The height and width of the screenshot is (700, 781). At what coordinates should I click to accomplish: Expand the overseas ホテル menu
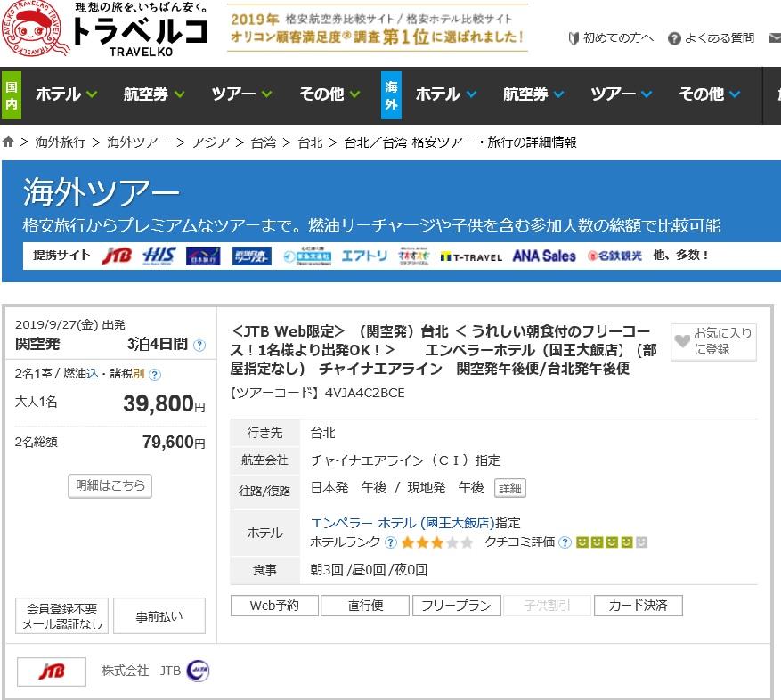(x=446, y=94)
